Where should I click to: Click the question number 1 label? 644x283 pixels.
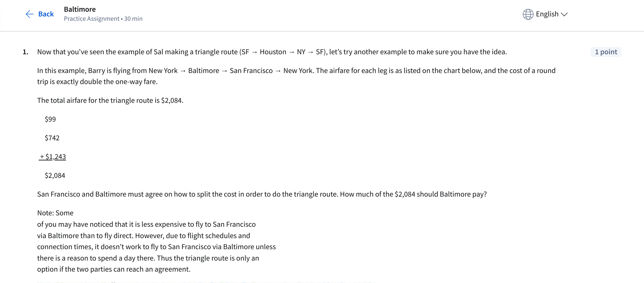[25, 52]
